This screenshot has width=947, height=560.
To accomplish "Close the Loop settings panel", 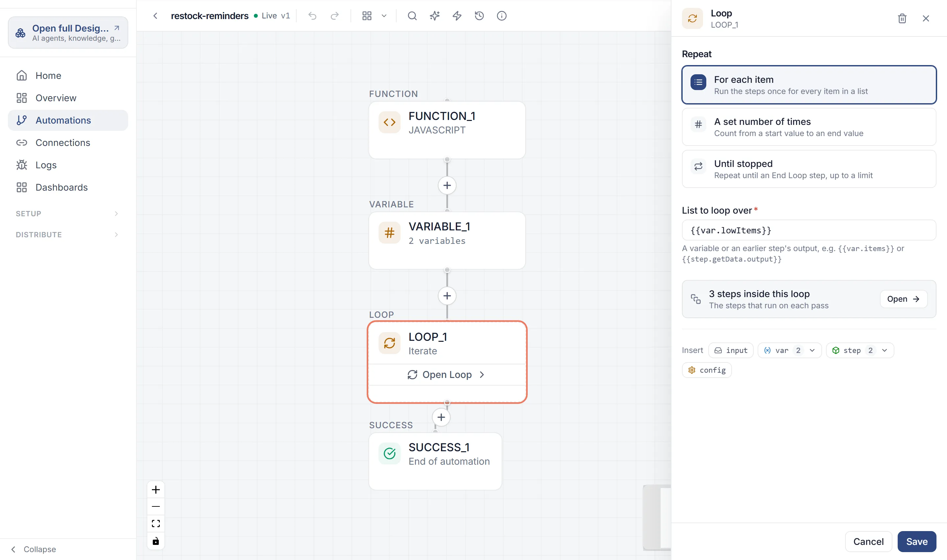I will pyautogui.click(x=926, y=18).
